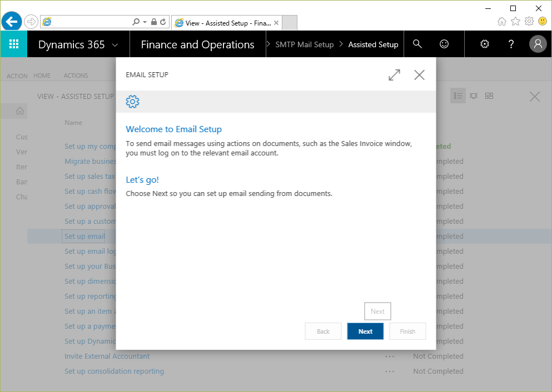Click Not Completed status for consolidation reporting
This screenshot has width=552, height=392.
click(438, 371)
